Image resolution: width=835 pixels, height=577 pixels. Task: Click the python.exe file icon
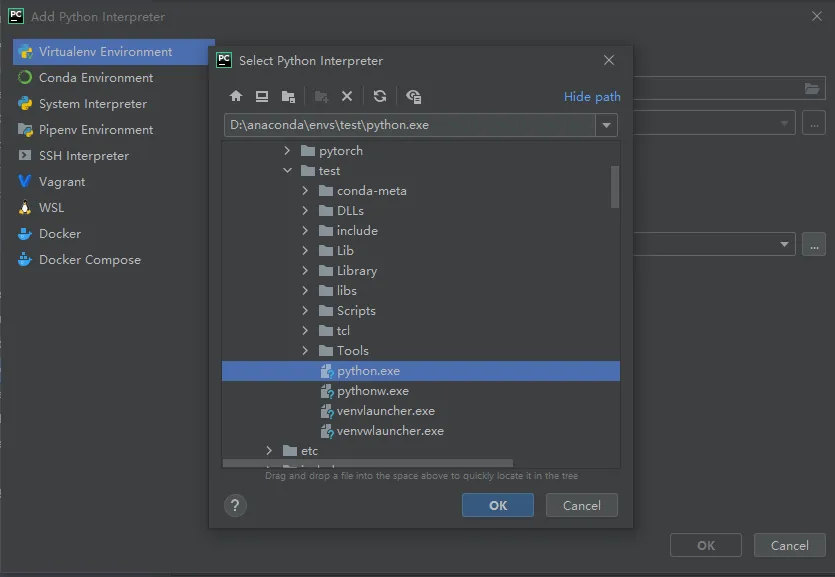327,371
